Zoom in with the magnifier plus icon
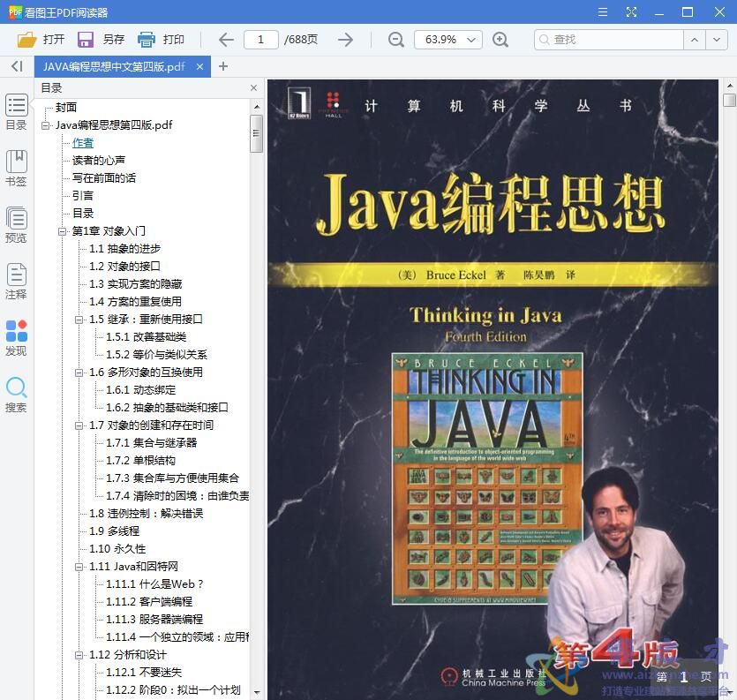 tap(501, 39)
